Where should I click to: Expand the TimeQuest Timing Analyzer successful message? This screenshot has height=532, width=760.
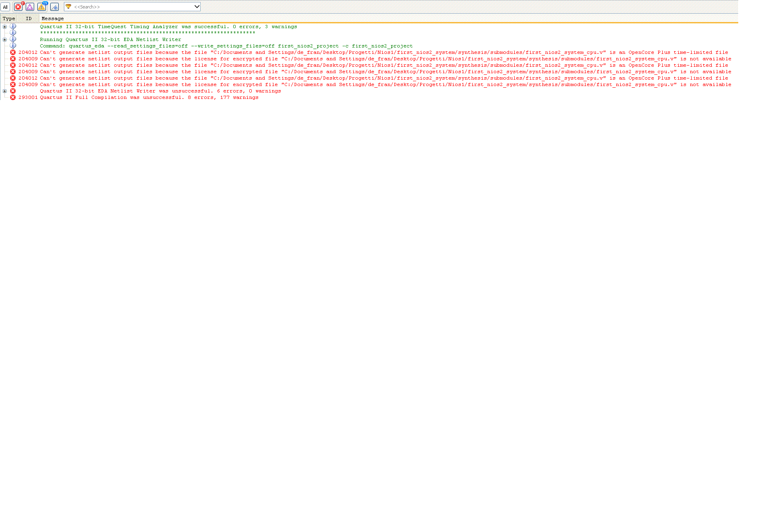4,27
